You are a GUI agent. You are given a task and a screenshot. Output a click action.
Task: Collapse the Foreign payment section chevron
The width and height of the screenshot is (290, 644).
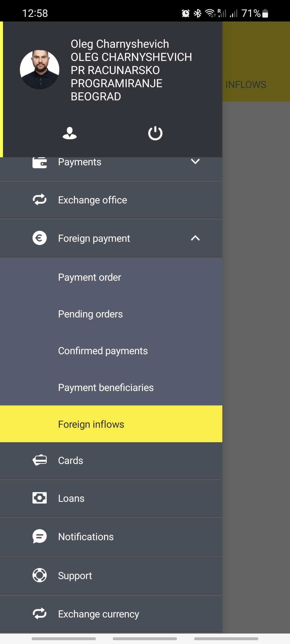pos(195,238)
